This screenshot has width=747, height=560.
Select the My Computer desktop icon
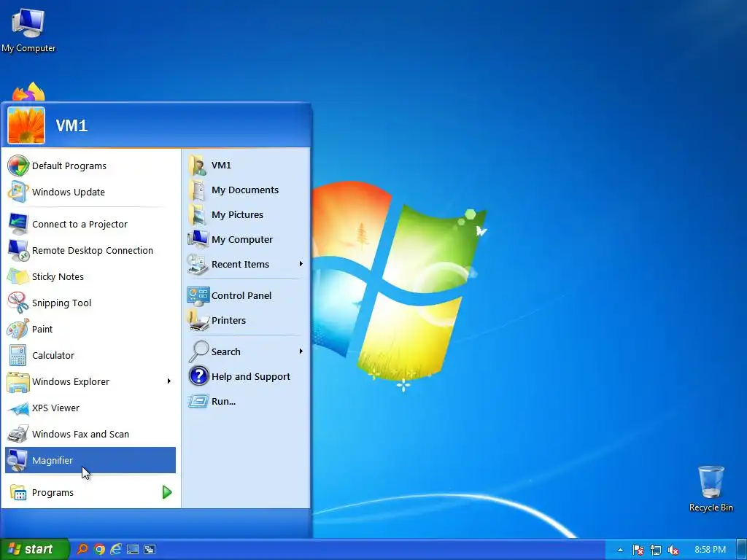click(x=28, y=30)
